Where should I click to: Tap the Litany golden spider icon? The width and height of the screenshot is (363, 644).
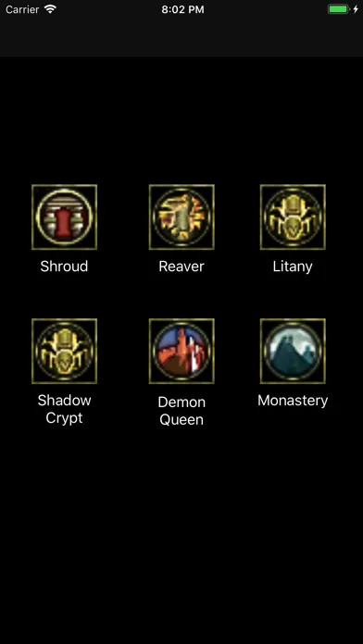coord(293,217)
